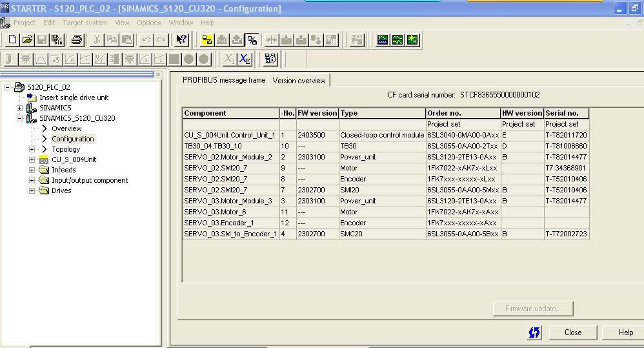This screenshot has width=644, height=348.
Task: Click the Close button
Action: tap(573, 333)
